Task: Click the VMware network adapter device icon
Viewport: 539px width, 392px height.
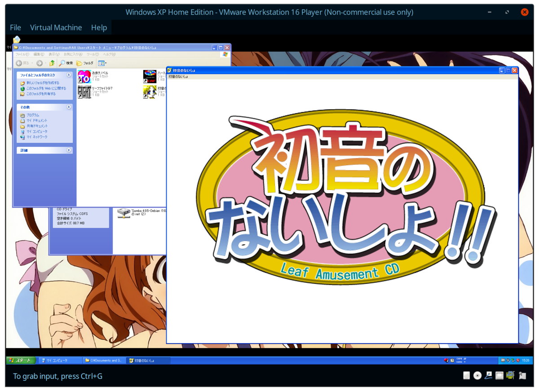Action: pos(488,375)
